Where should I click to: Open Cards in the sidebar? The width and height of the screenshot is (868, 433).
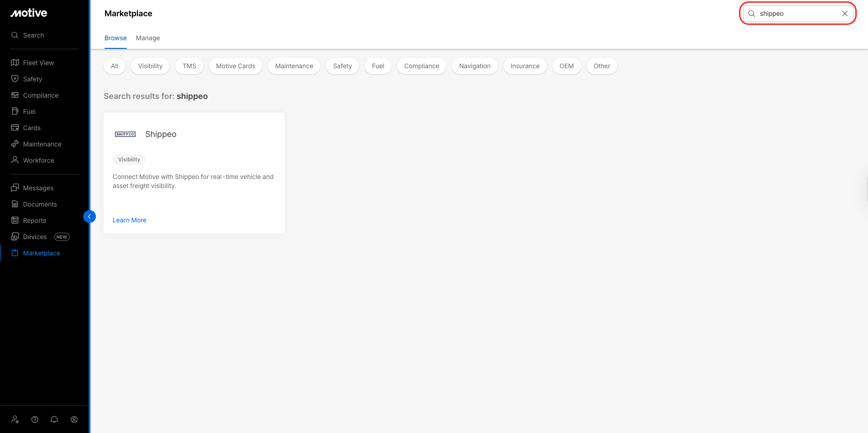point(26,128)
